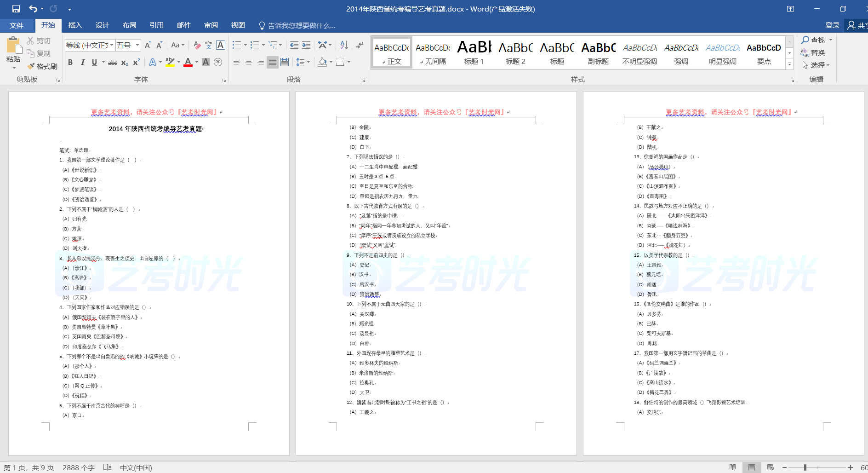Screen dimensions: 868x473
Task: Click the bulleted list icon
Action: 237,45
